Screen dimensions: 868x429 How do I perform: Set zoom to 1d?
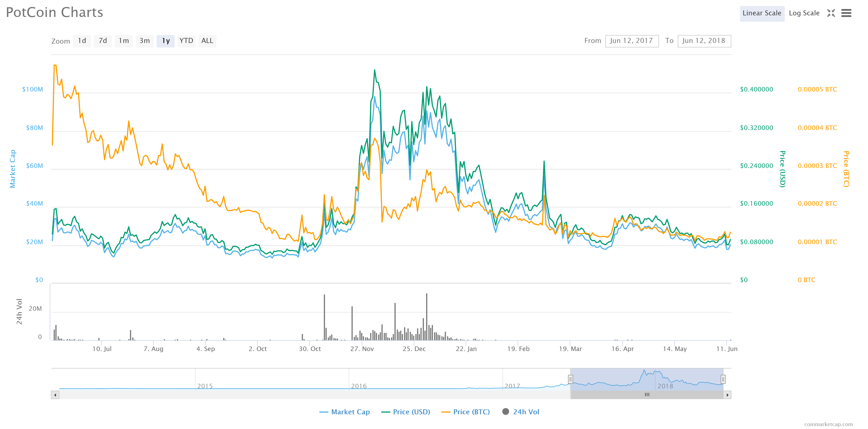(x=82, y=41)
